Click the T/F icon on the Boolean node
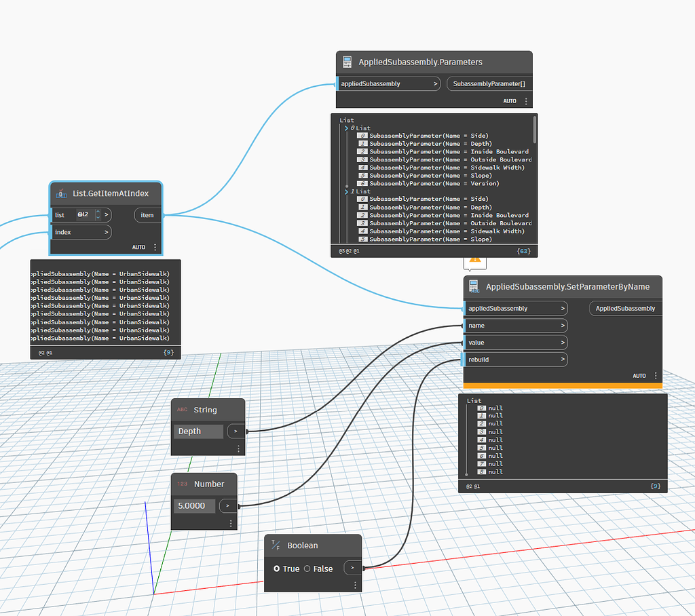 [276, 545]
